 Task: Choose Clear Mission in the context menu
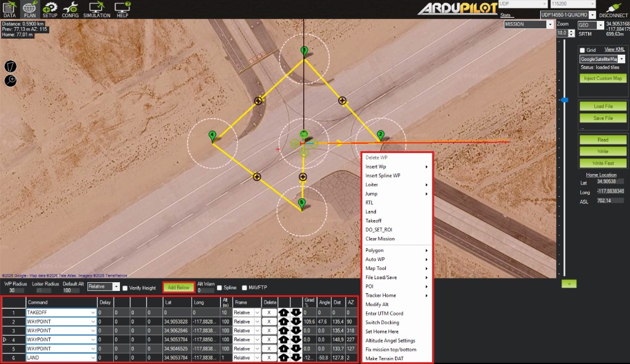click(397, 239)
